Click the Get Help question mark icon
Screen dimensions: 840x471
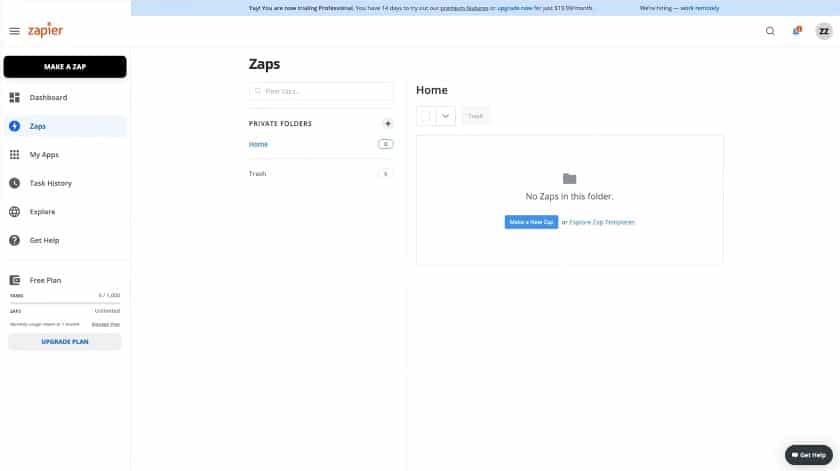coord(14,240)
